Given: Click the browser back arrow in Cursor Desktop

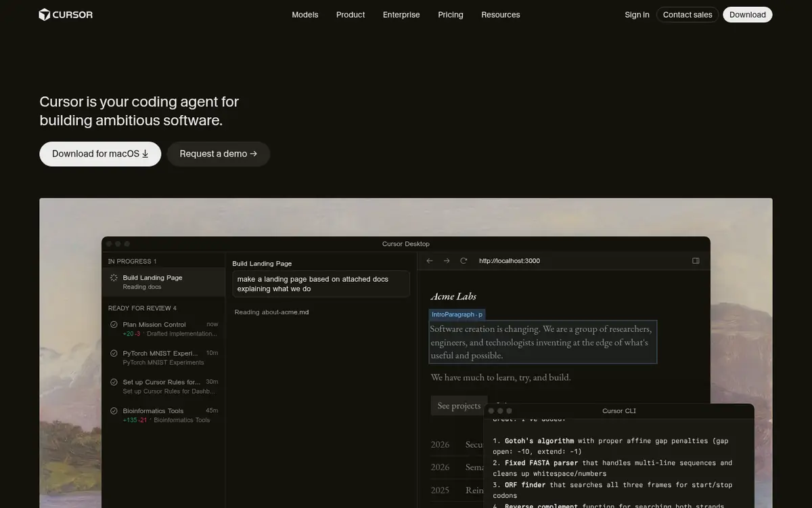Looking at the screenshot, I should [430, 261].
